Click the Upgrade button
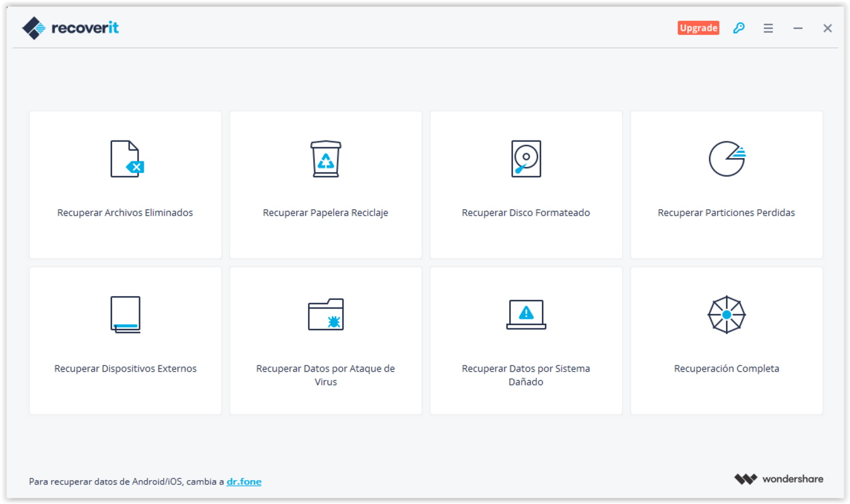 pyautogui.click(x=698, y=28)
